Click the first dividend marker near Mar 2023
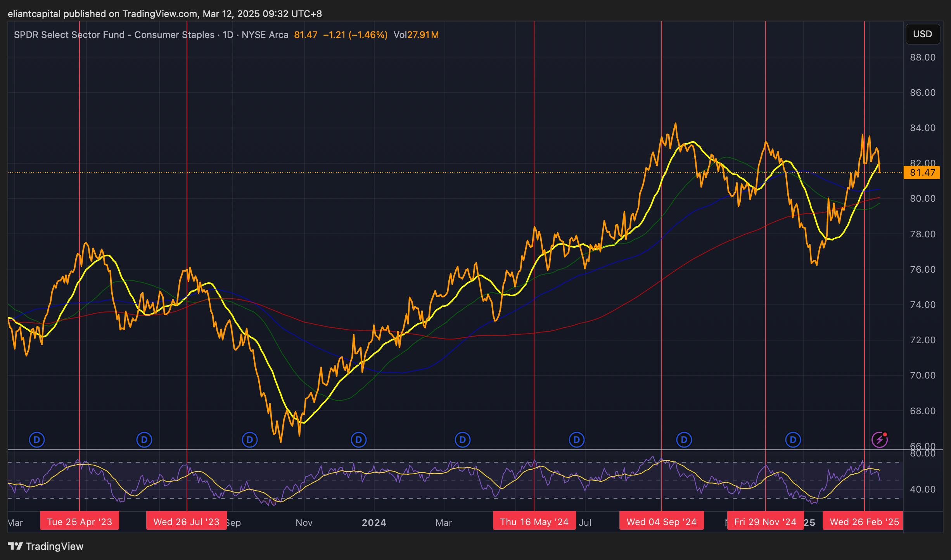Image resolution: width=951 pixels, height=560 pixels. coord(37,440)
